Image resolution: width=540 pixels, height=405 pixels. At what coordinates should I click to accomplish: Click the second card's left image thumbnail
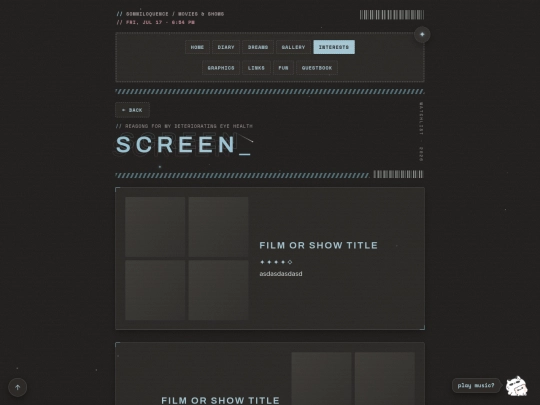pyautogui.click(x=321, y=378)
